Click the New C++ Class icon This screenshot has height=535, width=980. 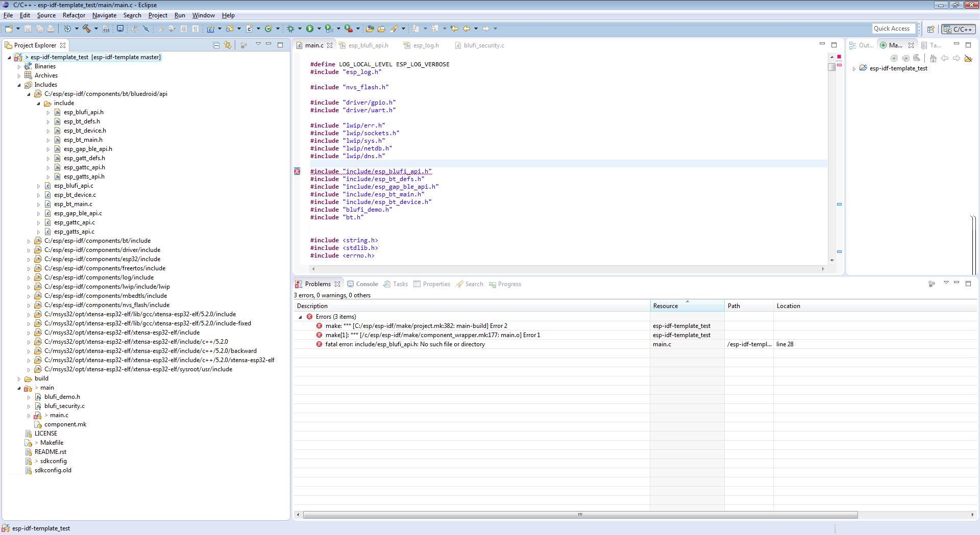[x=268, y=29]
